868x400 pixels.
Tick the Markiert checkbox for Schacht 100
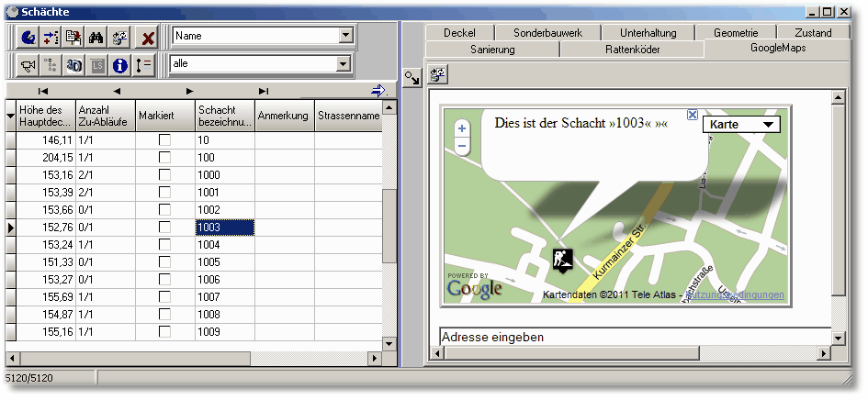pyautogui.click(x=165, y=158)
